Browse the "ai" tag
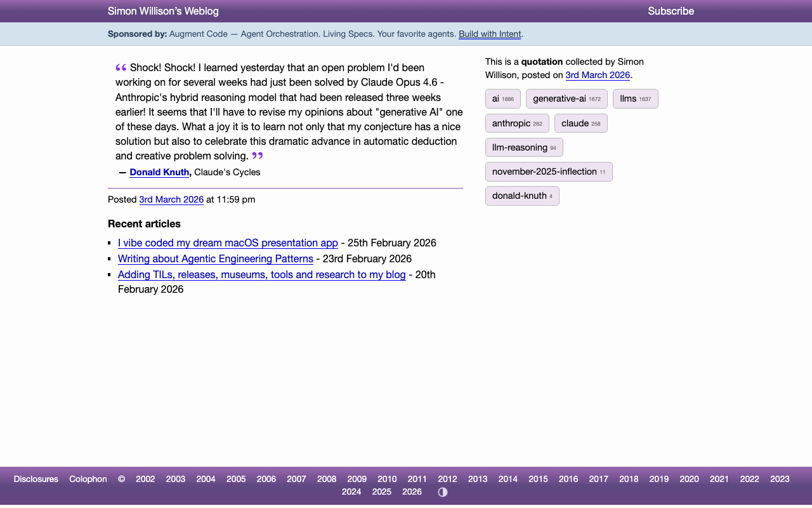The height and width of the screenshot is (508, 812). 502,98
